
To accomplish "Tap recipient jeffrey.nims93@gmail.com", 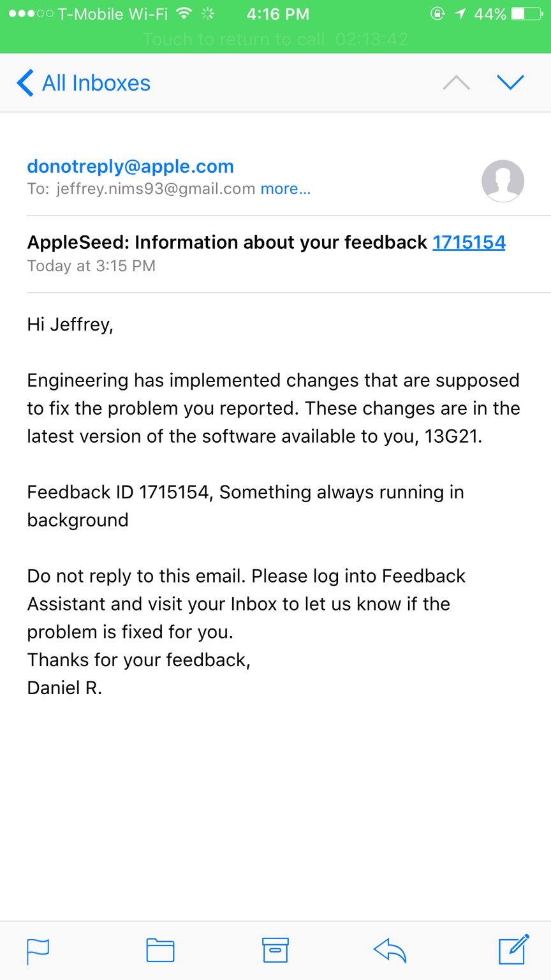I will [156, 189].
